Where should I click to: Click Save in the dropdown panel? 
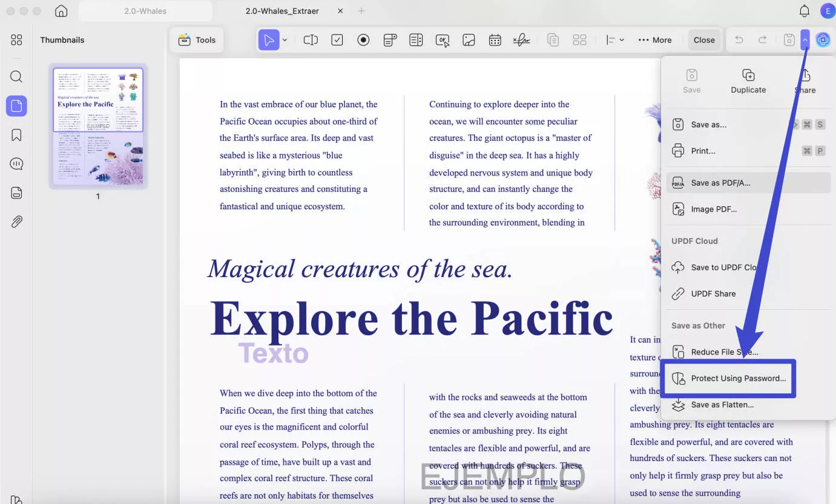coord(691,81)
